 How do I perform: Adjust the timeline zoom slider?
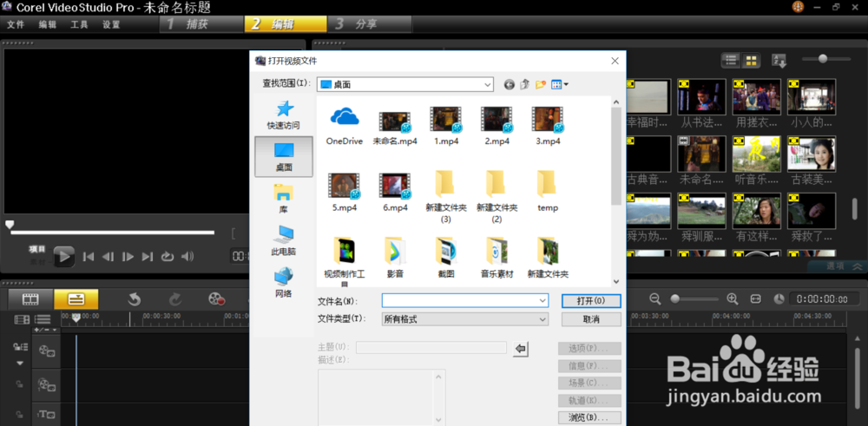pos(675,298)
